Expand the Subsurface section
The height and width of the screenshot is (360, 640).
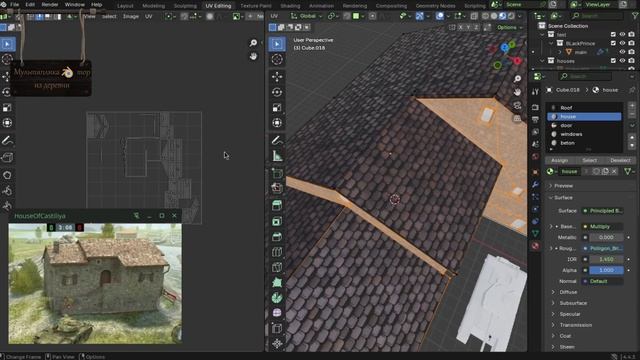coord(573,303)
